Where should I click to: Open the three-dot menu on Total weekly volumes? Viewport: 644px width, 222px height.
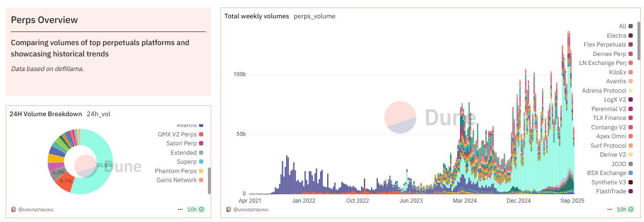click(x=609, y=209)
